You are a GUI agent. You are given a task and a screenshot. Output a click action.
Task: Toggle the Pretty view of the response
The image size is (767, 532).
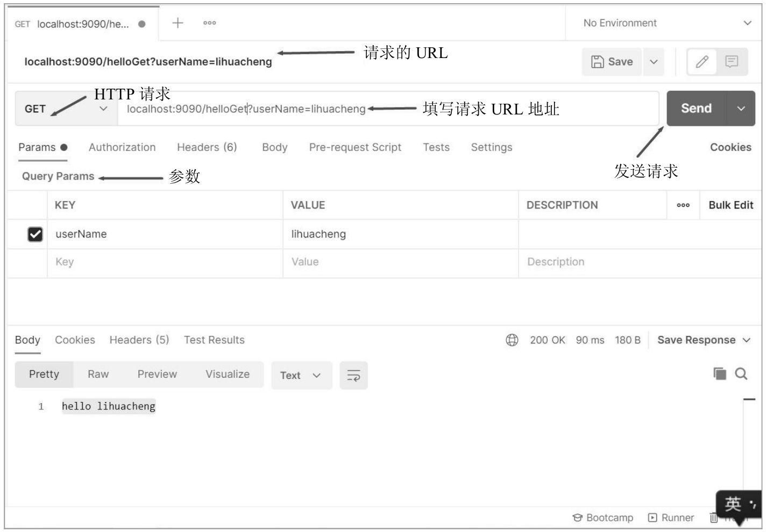pyautogui.click(x=44, y=374)
